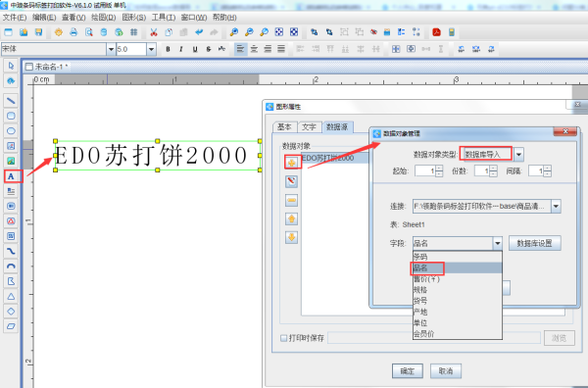588x388 pixels.
Task: Open the font name dropdown
Action: pos(111,49)
